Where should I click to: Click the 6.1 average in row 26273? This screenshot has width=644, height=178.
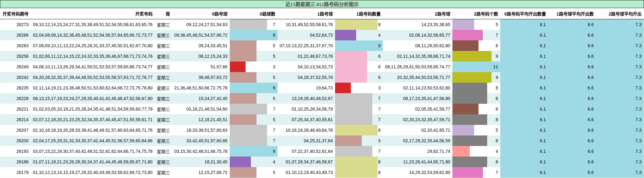[x=543, y=25]
